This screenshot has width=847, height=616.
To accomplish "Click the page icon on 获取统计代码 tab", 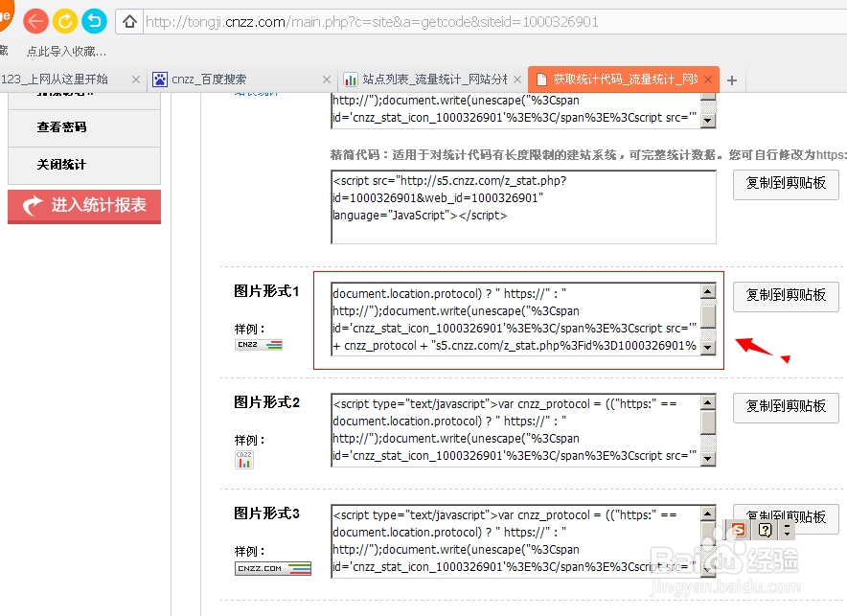I will 541,80.
